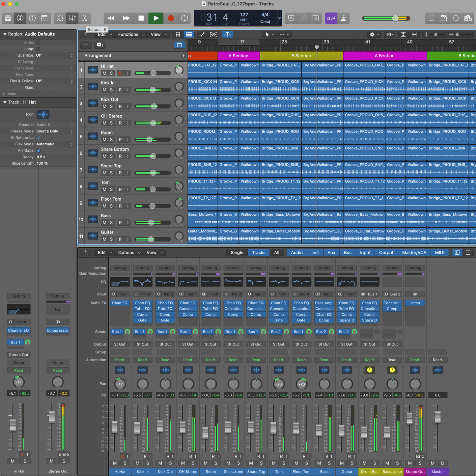Enable the Loop checkbox in Region inspector
The width and height of the screenshot is (476, 476).
38,49
